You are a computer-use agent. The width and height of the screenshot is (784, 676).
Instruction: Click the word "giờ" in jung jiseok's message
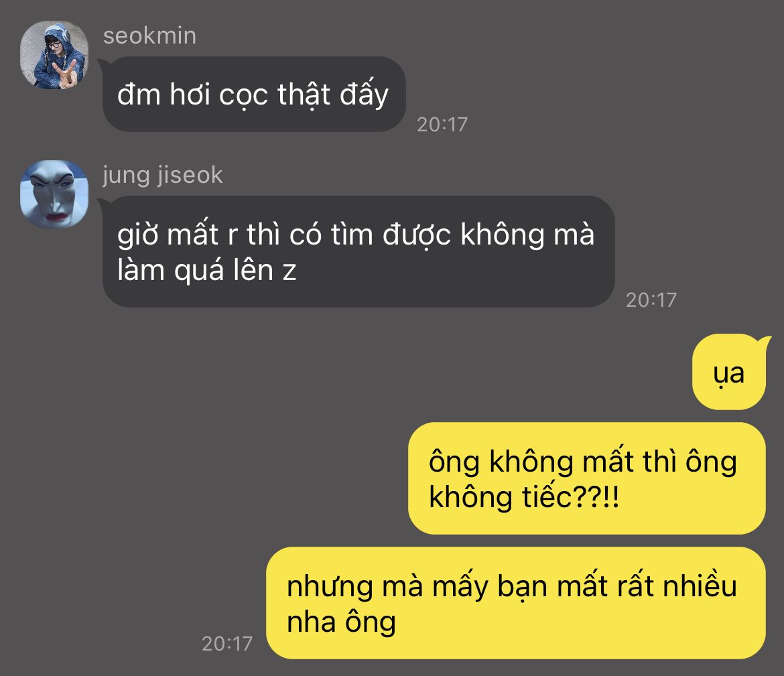click(137, 235)
